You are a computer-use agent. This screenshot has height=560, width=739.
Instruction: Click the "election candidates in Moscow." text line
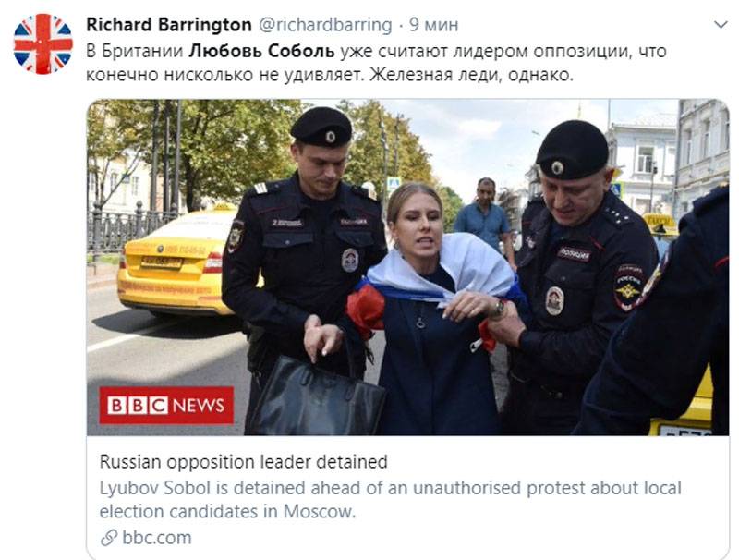point(227,511)
